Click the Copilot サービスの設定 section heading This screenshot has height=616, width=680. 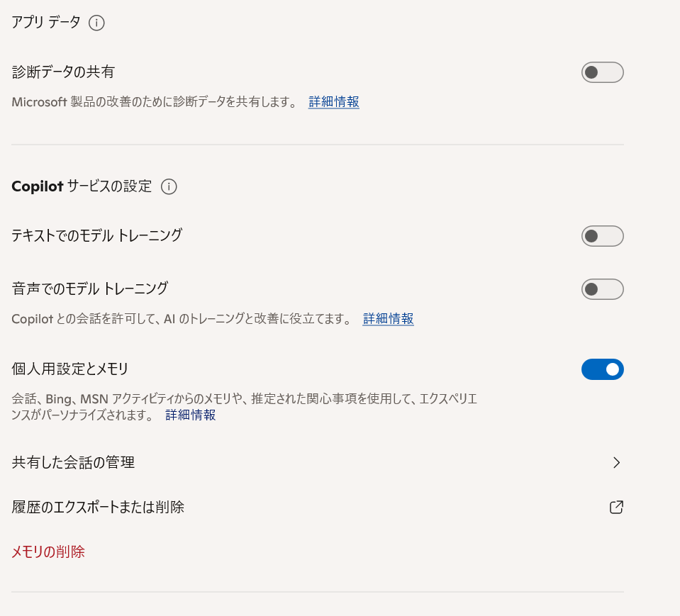82,186
